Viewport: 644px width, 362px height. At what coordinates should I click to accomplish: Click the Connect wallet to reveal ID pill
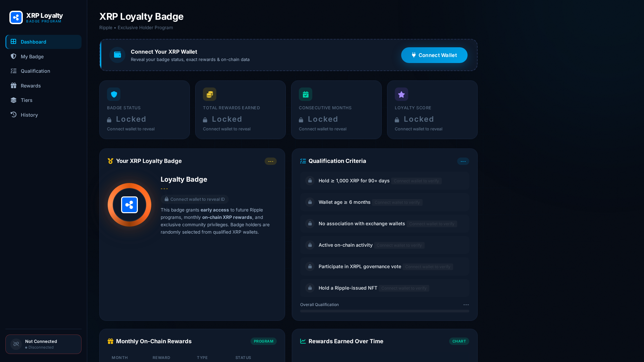coord(195,199)
